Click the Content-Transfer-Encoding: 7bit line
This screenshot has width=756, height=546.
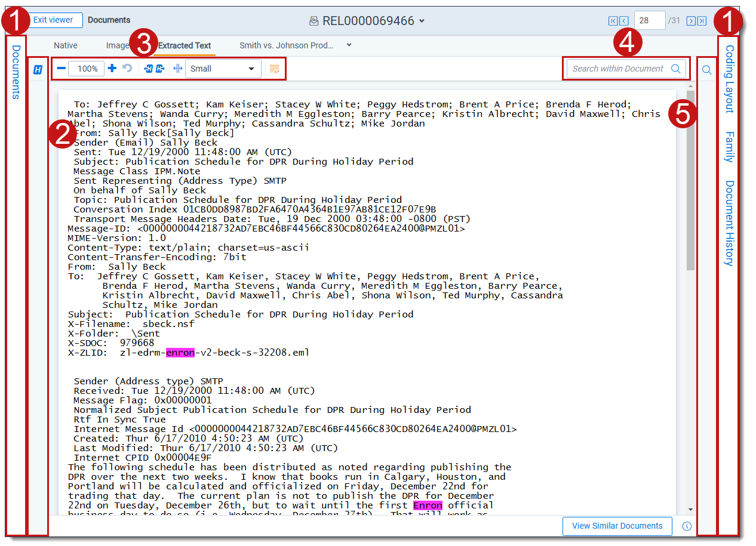click(157, 257)
